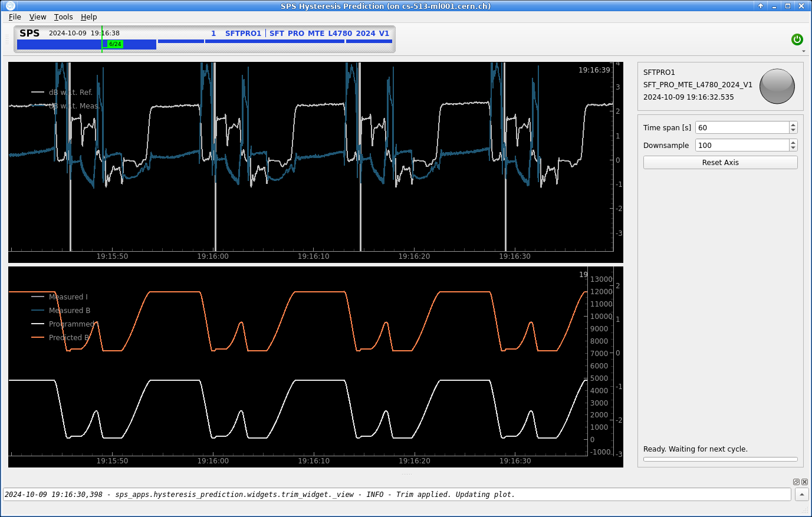Open the small dropdown arrow under power icon

click(804, 51)
